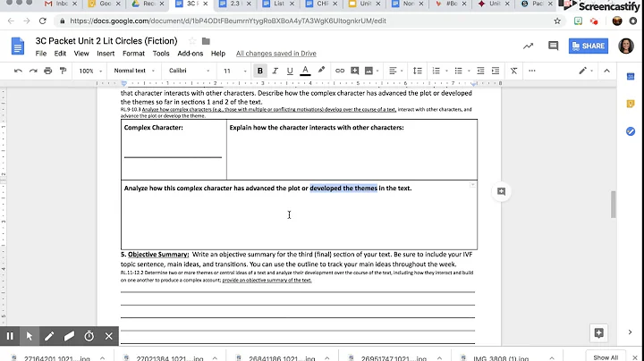Add a comment from toolbar
Screen dimensions: 644x361
pos(355,71)
